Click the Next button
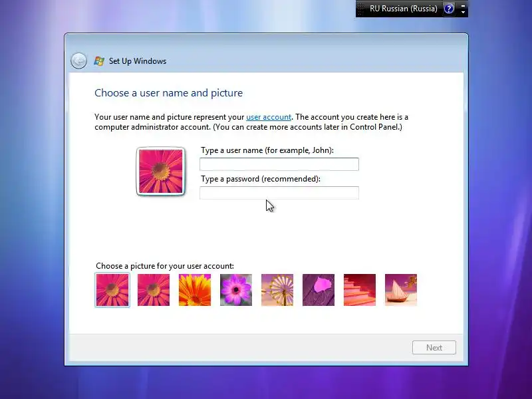This screenshot has width=532, height=399. 434,347
